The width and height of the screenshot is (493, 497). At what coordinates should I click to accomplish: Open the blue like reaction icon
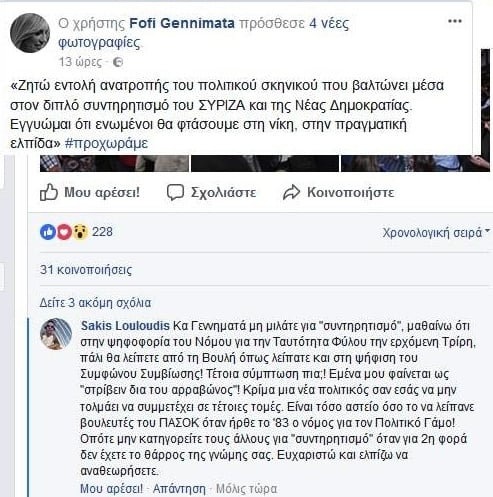click(x=48, y=232)
